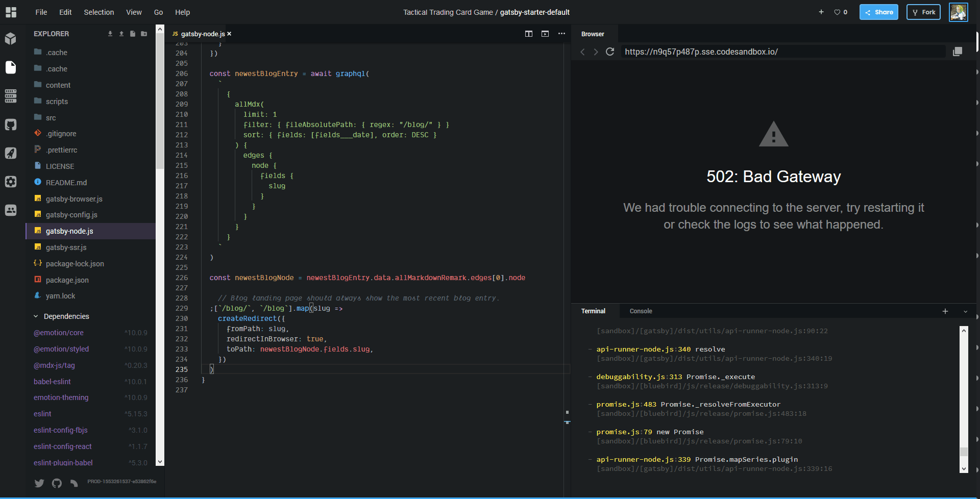Switch to the Console tab
Screen dimensions: 980x499
[641, 311]
